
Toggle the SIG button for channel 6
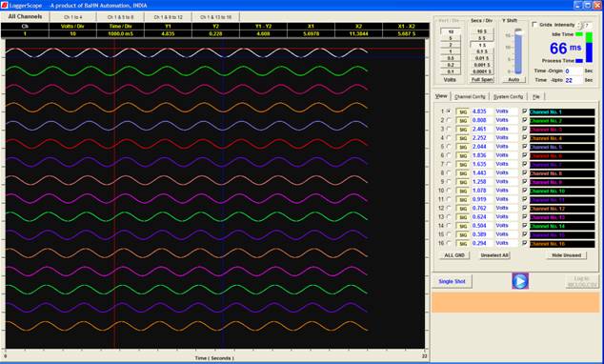(462, 155)
